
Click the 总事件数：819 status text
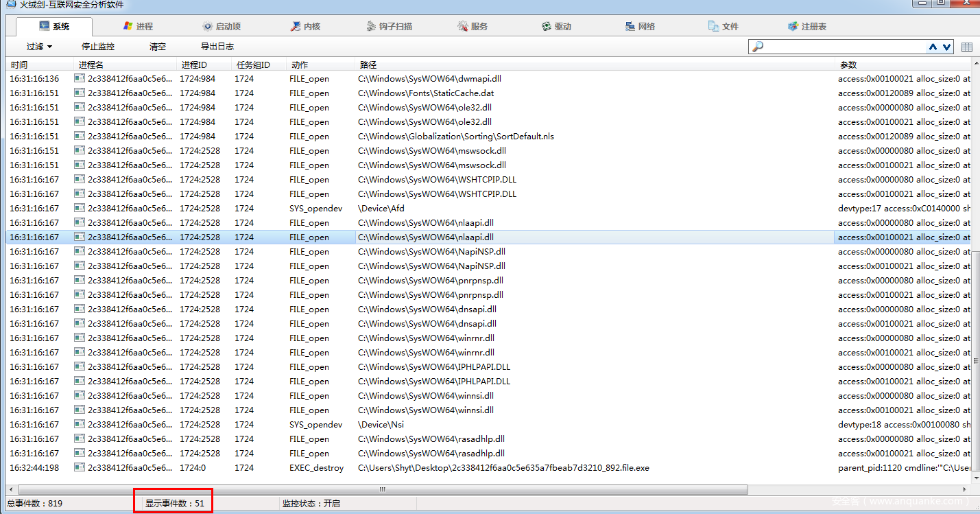click(34, 504)
